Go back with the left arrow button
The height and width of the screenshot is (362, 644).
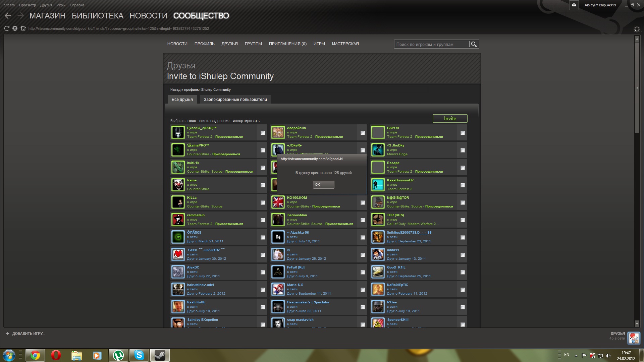click(x=8, y=16)
